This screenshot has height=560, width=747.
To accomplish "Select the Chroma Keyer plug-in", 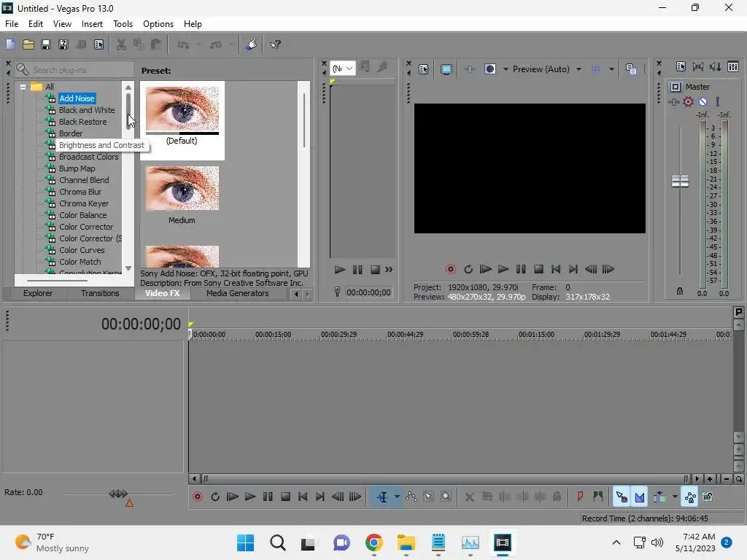I will click(x=84, y=203).
